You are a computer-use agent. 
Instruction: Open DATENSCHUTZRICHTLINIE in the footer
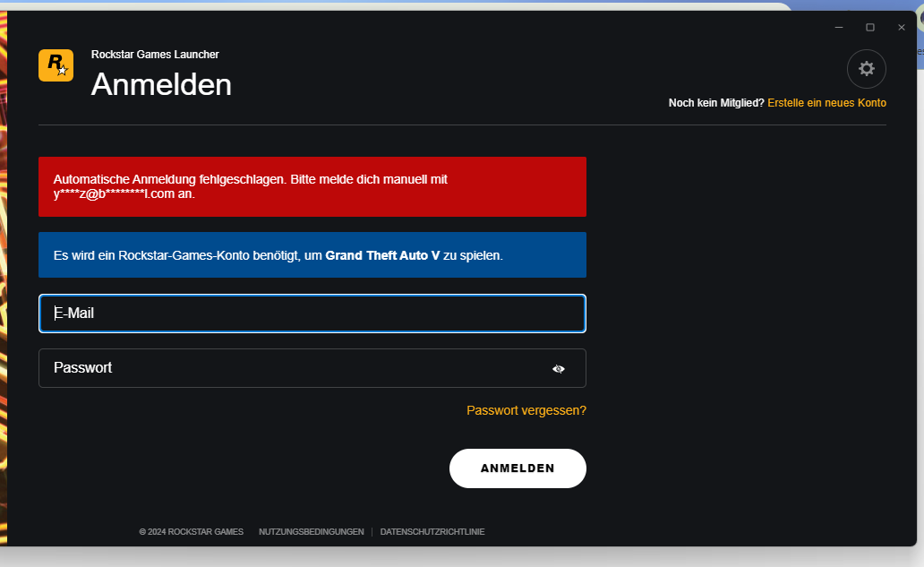(x=432, y=532)
